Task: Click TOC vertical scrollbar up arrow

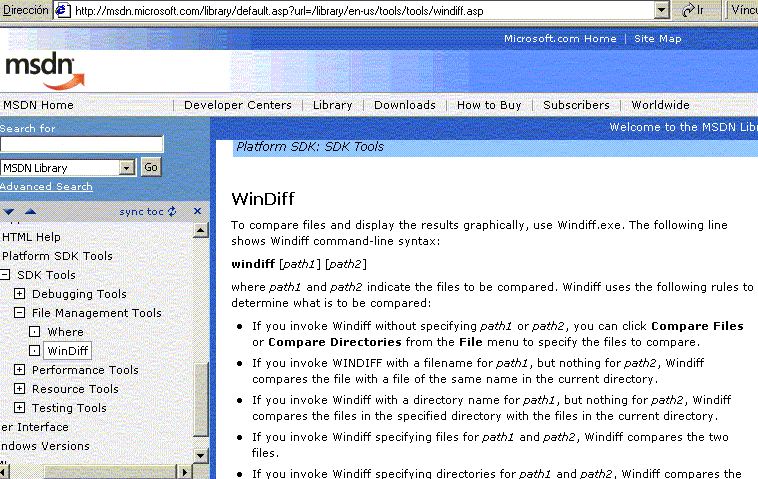Action: pos(201,230)
